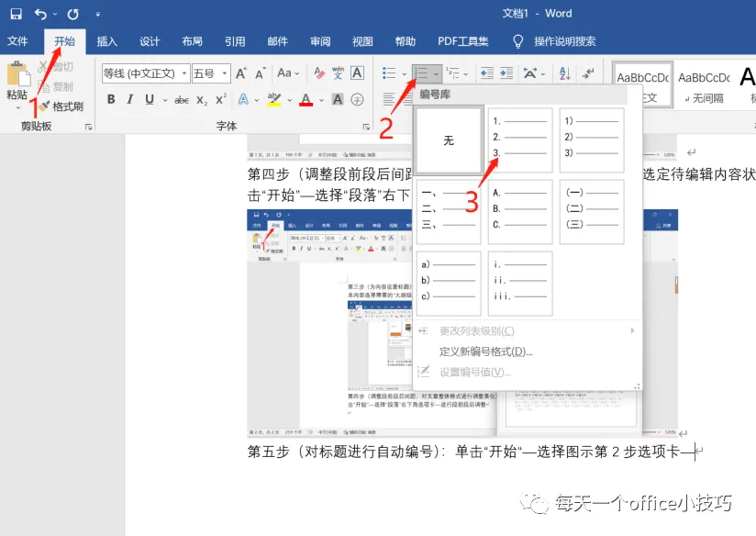Select the 1. 2. 3. numbering format

coord(520,140)
